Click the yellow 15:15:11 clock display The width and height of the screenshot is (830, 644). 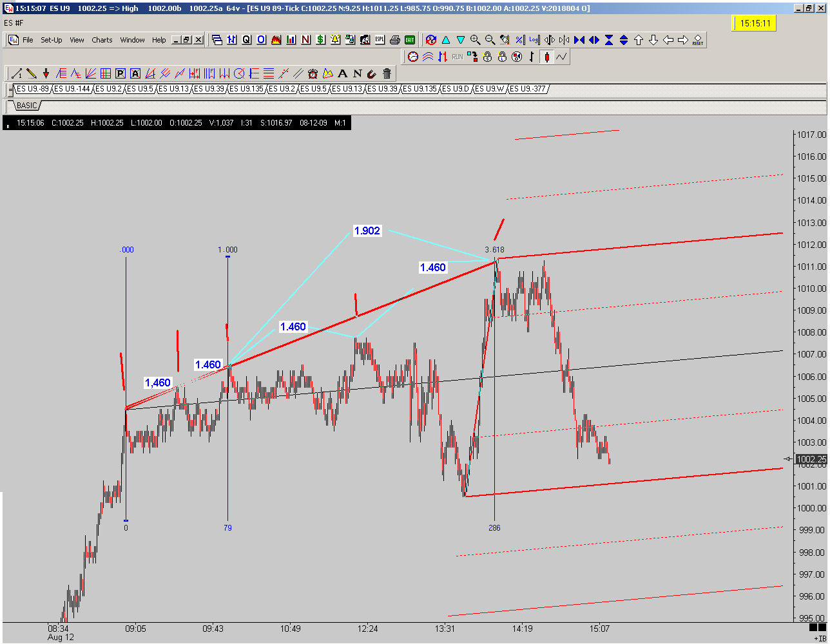[x=754, y=24]
